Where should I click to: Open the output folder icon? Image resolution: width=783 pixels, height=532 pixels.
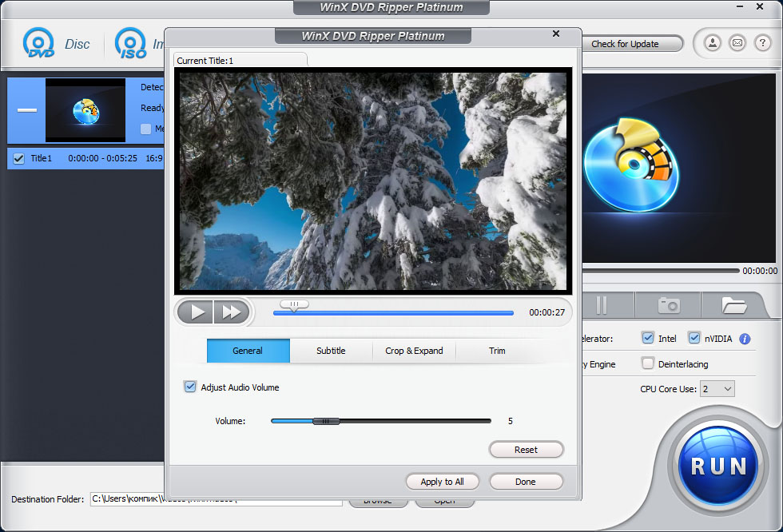coord(734,305)
